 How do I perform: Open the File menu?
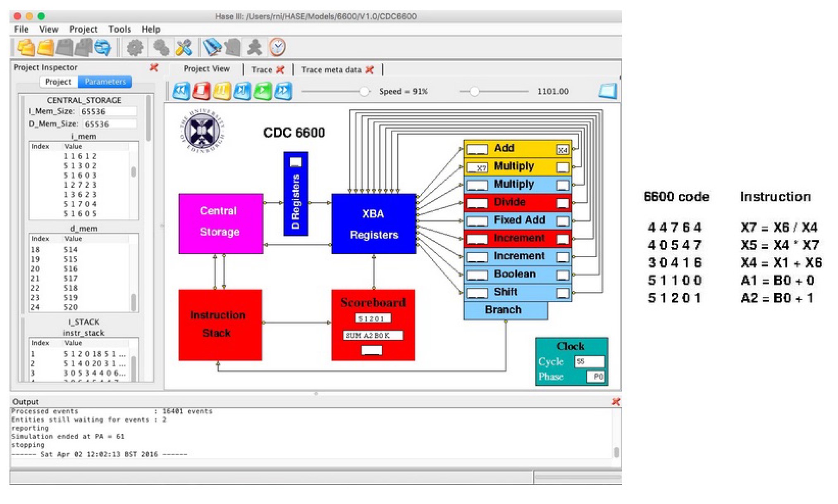21,29
